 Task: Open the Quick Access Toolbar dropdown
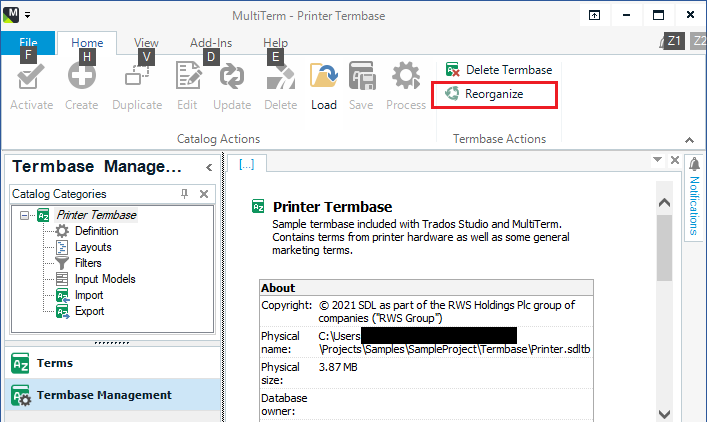[28, 15]
